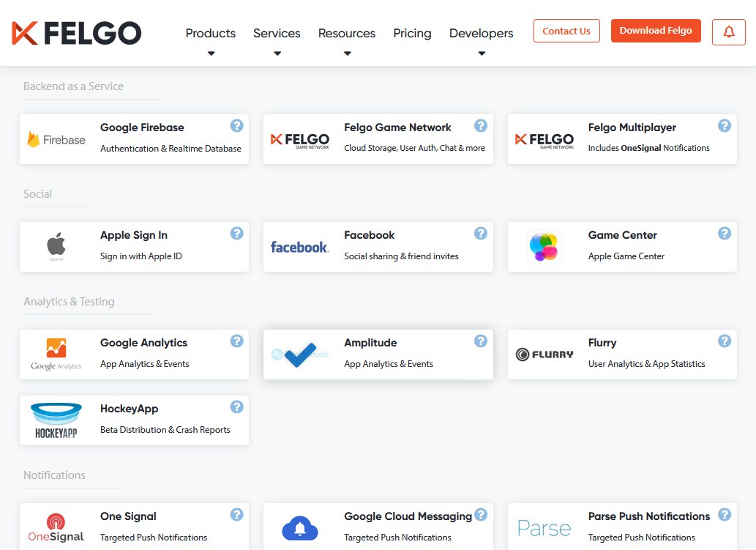Expand the Products dropdown menu
Viewport: 756px width, 550px height.
[x=210, y=33]
